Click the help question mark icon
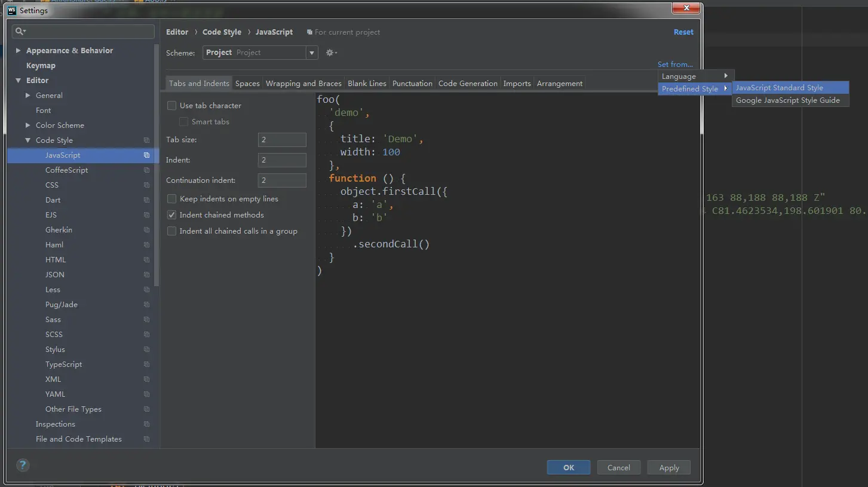This screenshot has height=487, width=868. pos(23,465)
